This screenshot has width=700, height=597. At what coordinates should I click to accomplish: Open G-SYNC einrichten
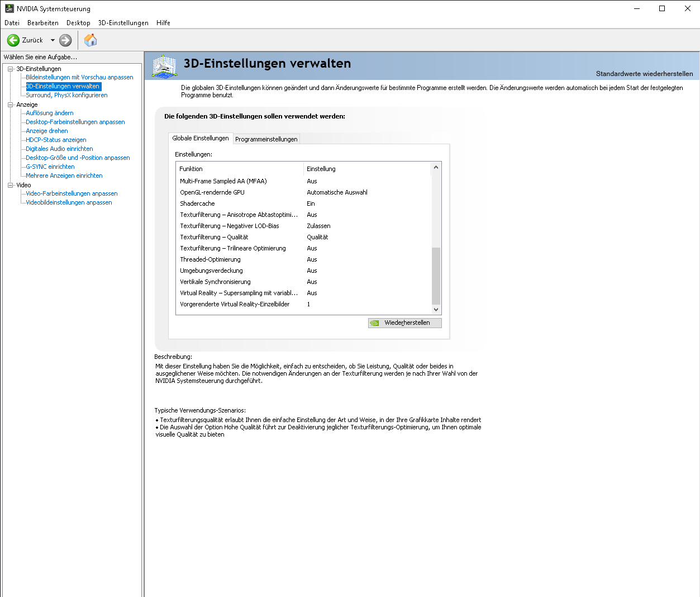pos(50,167)
